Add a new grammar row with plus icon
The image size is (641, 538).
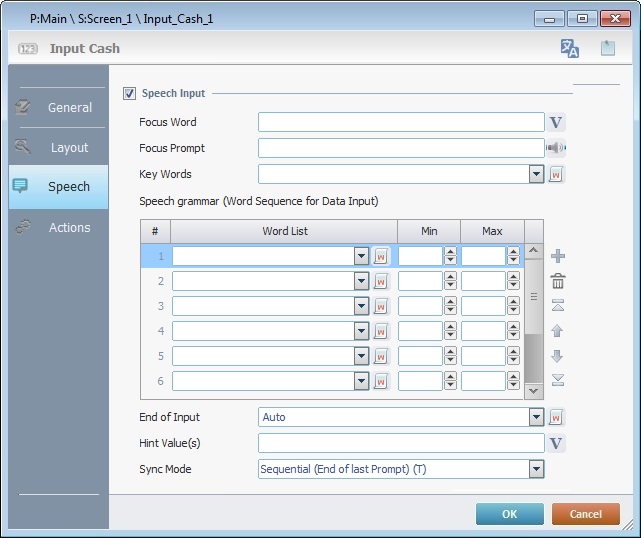(558, 256)
